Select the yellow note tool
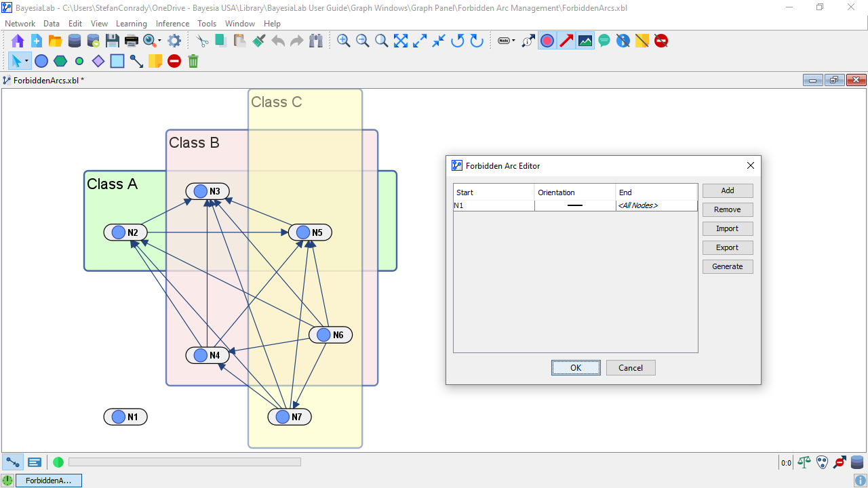Screen dimensions: 868x488 (155, 61)
